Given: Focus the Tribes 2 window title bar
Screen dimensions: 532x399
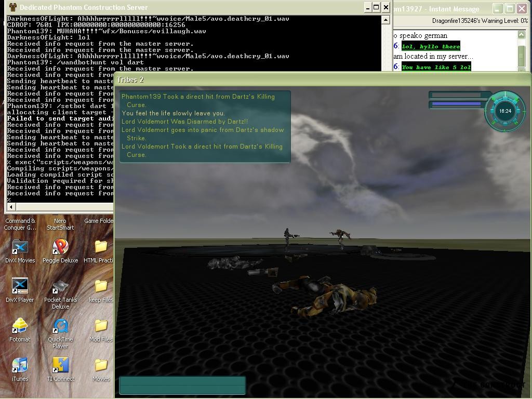Looking at the screenshot, I should [x=322, y=79].
